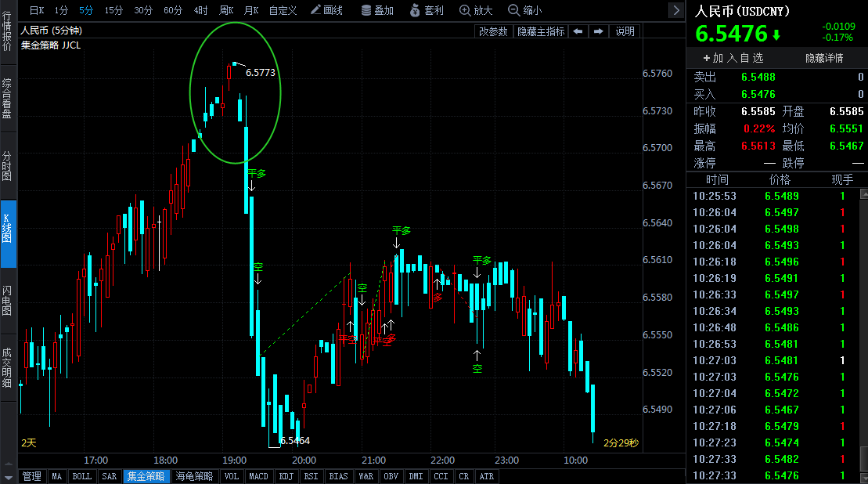868x484 pixels.
Task: Open 自定义 custom period option
Action: [x=283, y=10]
